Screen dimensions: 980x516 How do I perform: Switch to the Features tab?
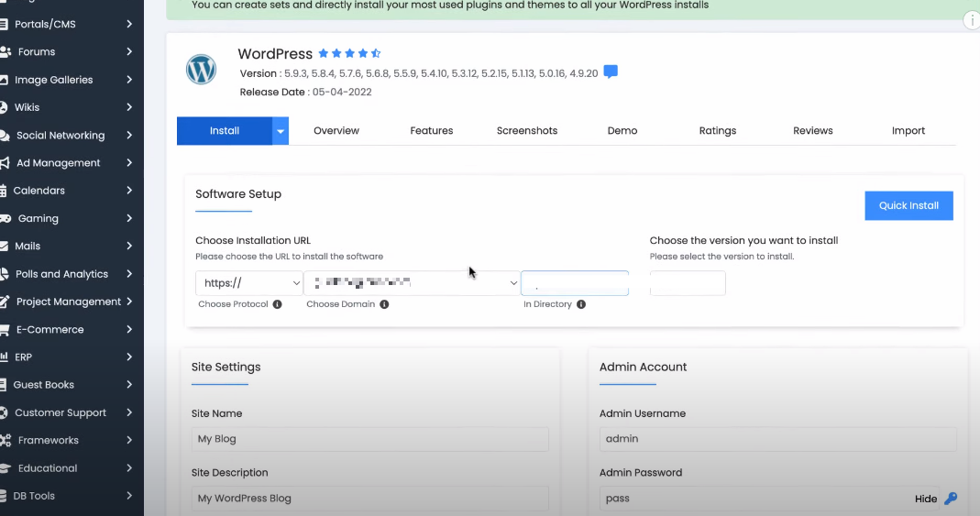coord(431,131)
